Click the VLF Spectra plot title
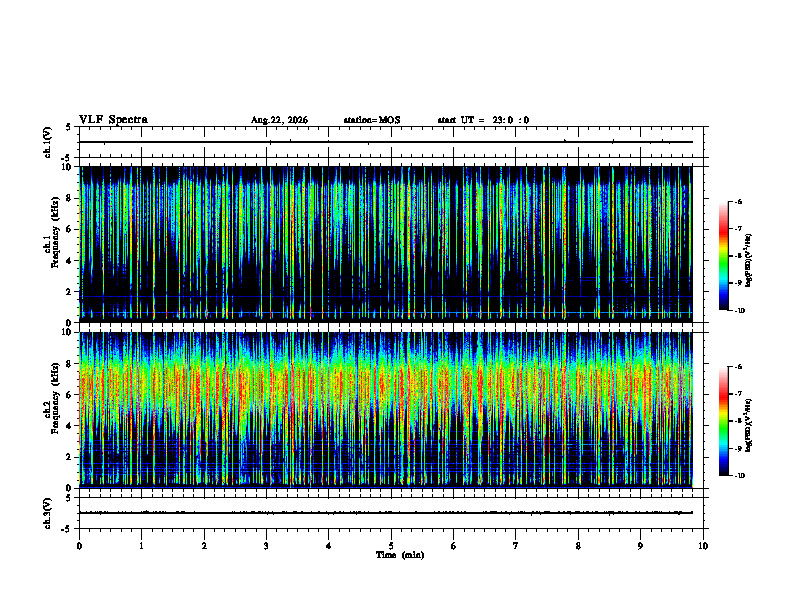This screenshot has height=612, width=792. pyautogui.click(x=113, y=120)
